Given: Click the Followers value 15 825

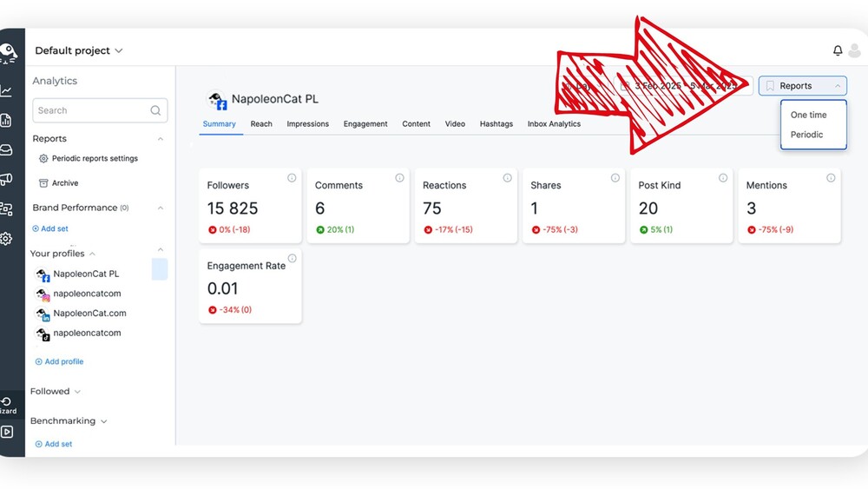Looking at the screenshot, I should tap(233, 208).
